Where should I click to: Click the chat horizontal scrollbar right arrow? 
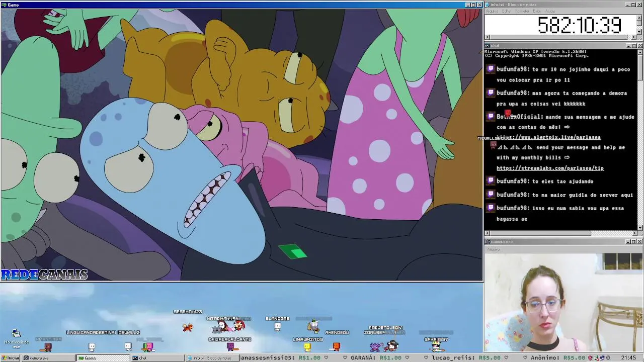[x=634, y=233]
